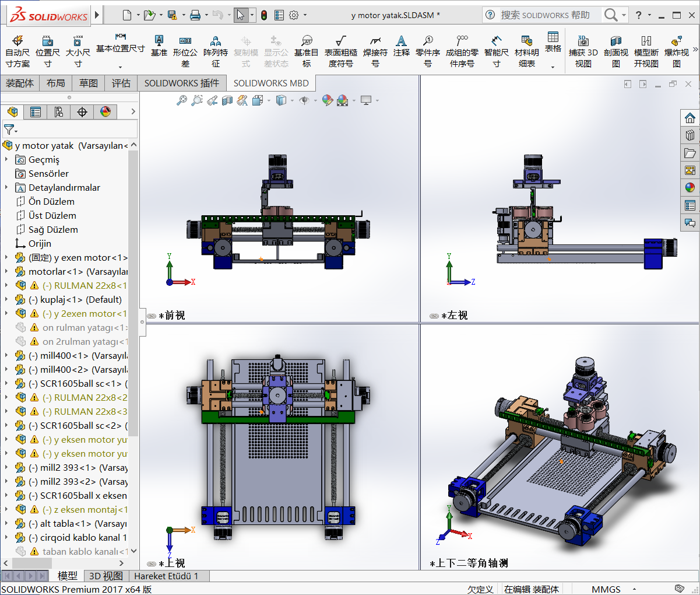Click the MMGS units in status bar
Screen dimensions: 700x595
(x=606, y=589)
